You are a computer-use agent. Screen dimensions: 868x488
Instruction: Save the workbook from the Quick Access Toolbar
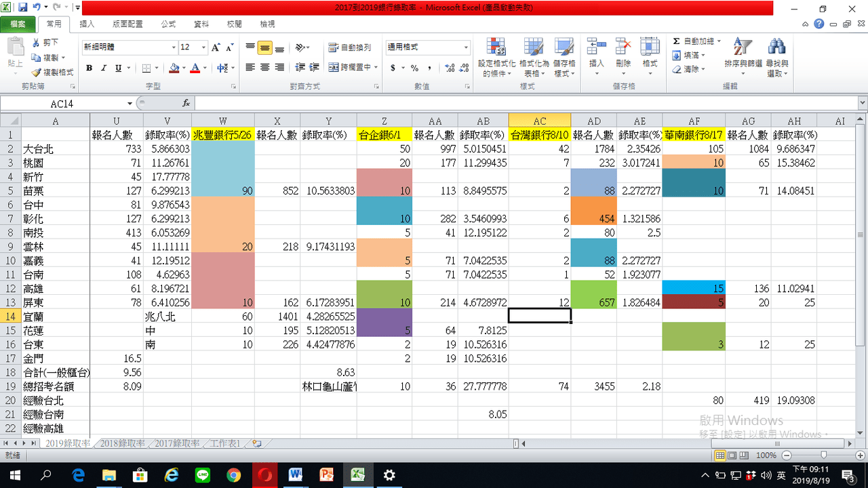pos(23,7)
